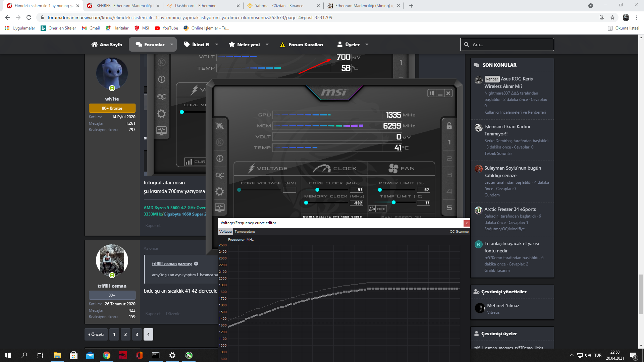Click the Power Limit slider handle
The height and width of the screenshot is (362, 644).
pos(380,190)
